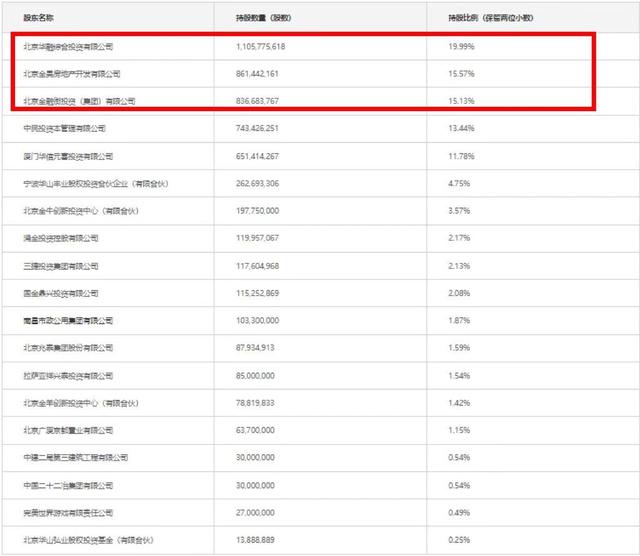640x556 pixels.
Task: Select the share count 1,105,775,618
Action: (x=260, y=47)
